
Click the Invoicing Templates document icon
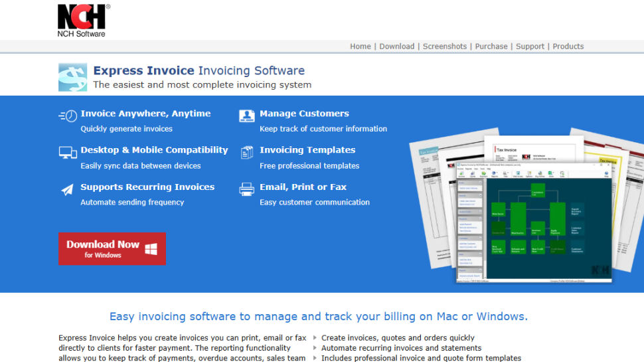247,153
